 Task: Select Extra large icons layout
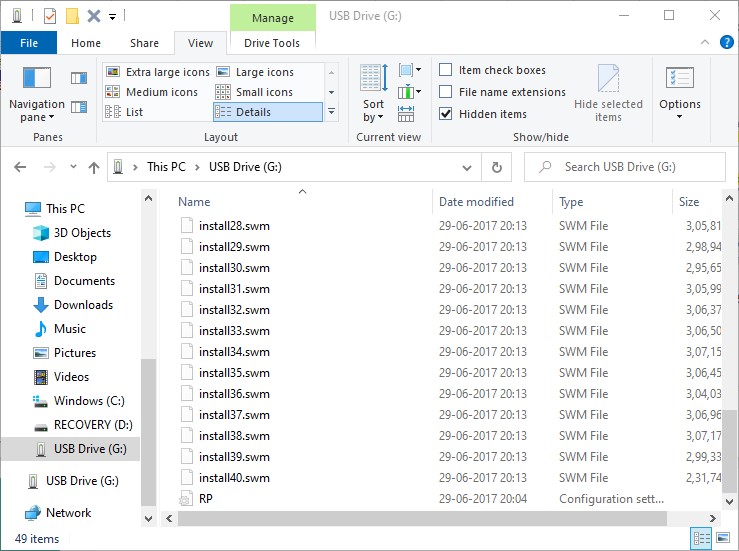click(x=158, y=72)
